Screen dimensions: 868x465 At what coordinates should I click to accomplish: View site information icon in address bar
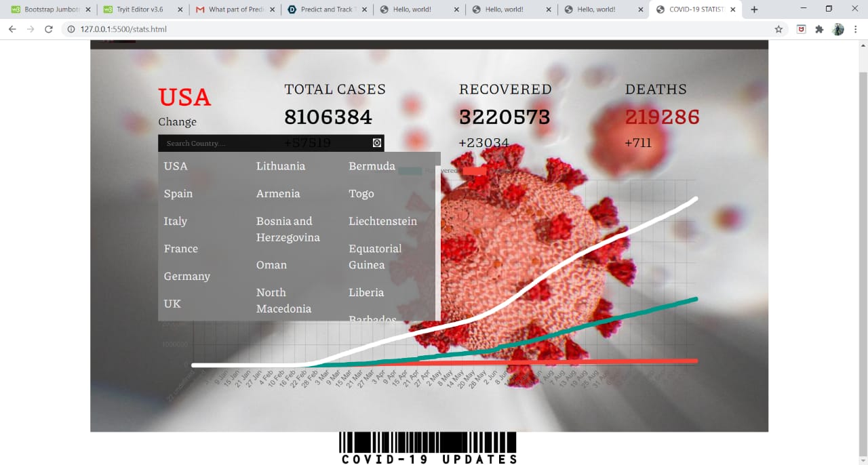(72, 29)
